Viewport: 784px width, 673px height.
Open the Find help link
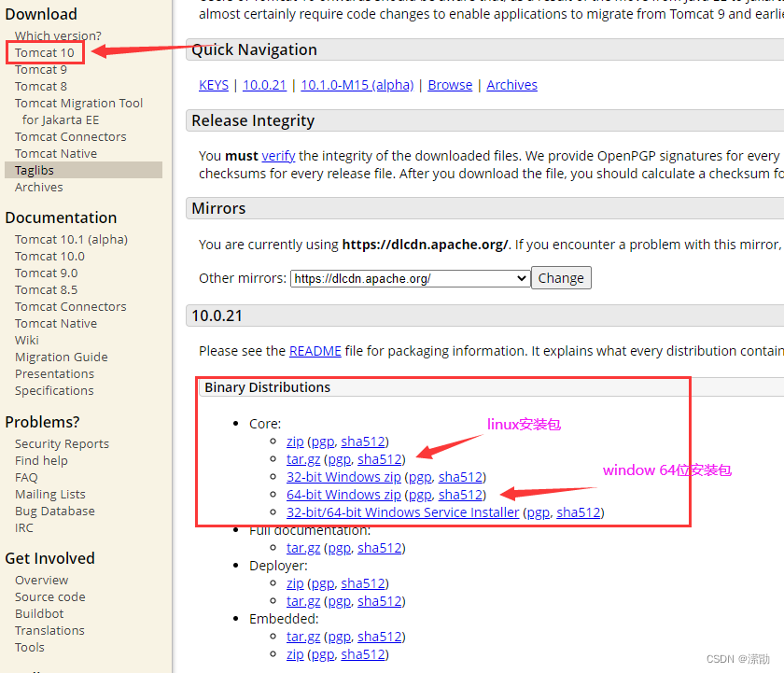click(x=41, y=460)
